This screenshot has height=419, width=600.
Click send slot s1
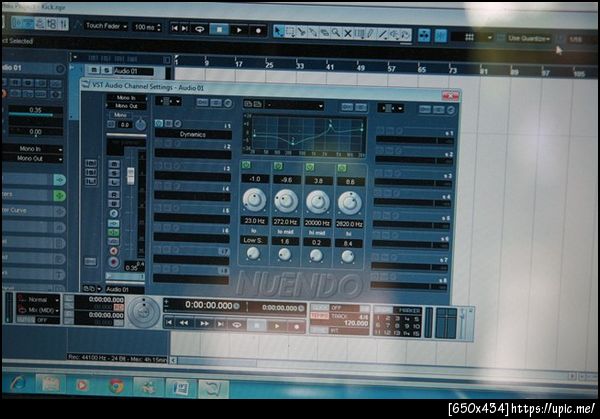click(415, 140)
